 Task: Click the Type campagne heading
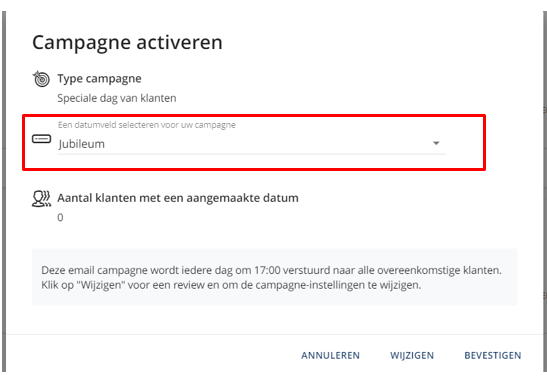[99, 79]
